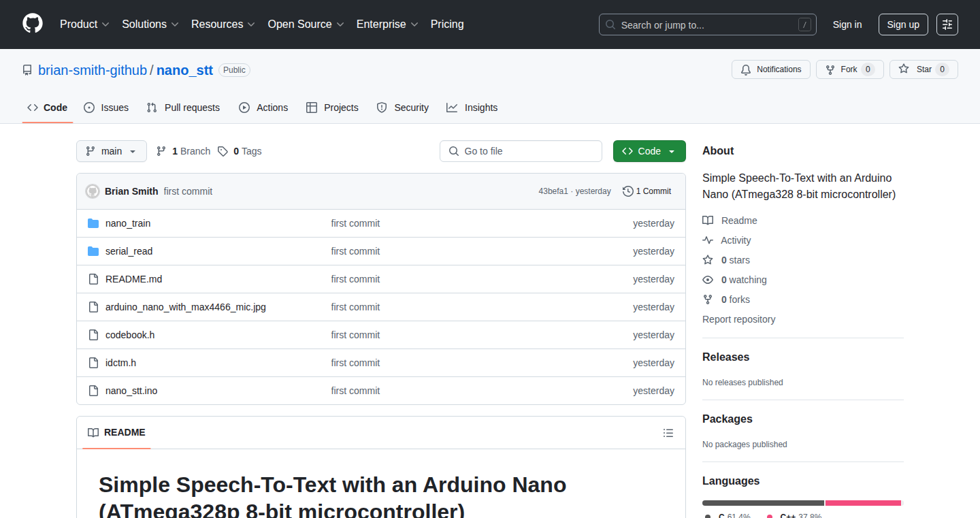
Task: Click Report repository link
Action: [x=739, y=319]
